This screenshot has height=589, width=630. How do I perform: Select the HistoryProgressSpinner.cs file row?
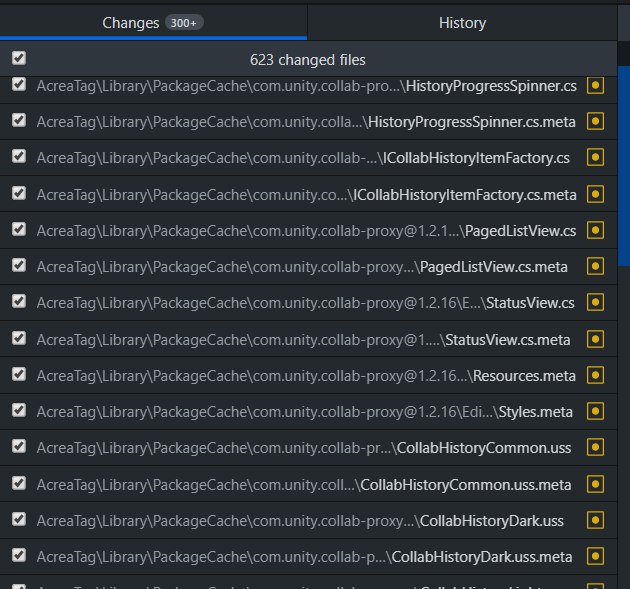[308, 90]
